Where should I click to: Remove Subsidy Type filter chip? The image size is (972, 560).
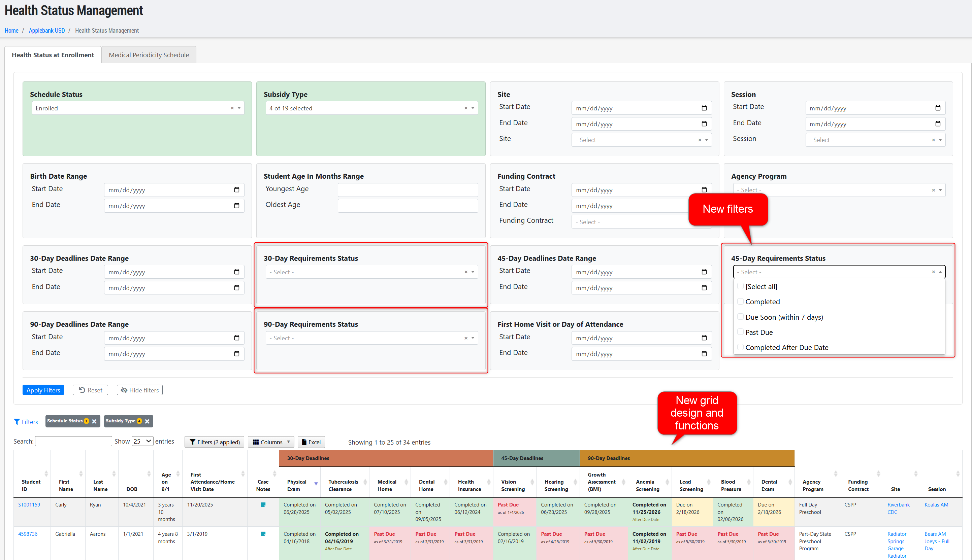[147, 422]
